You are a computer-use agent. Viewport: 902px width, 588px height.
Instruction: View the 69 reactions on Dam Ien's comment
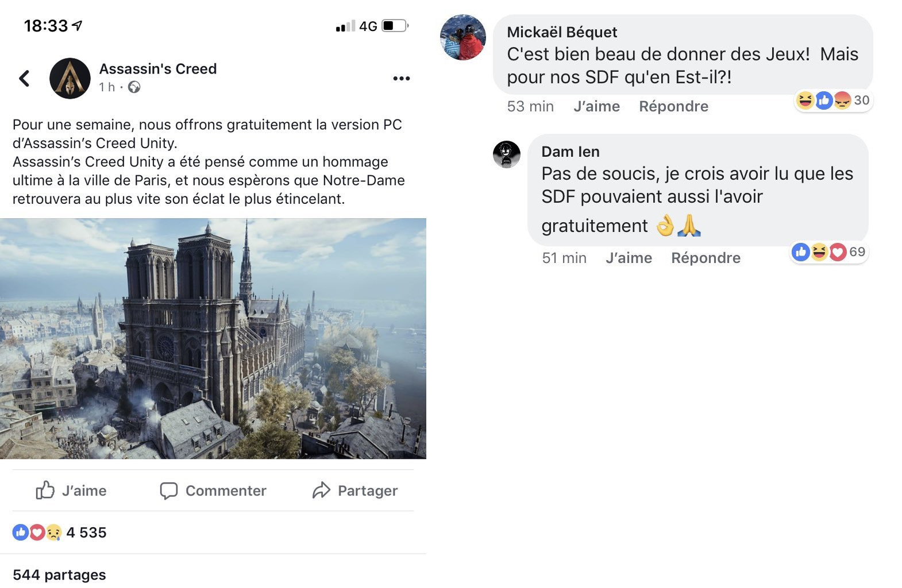point(828,252)
